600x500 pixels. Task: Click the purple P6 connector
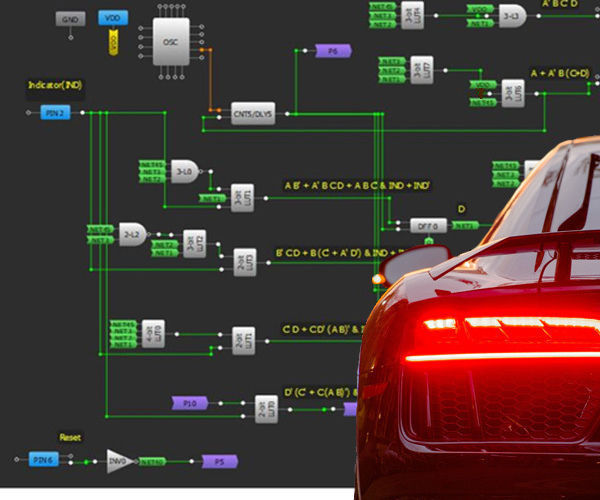click(x=333, y=51)
